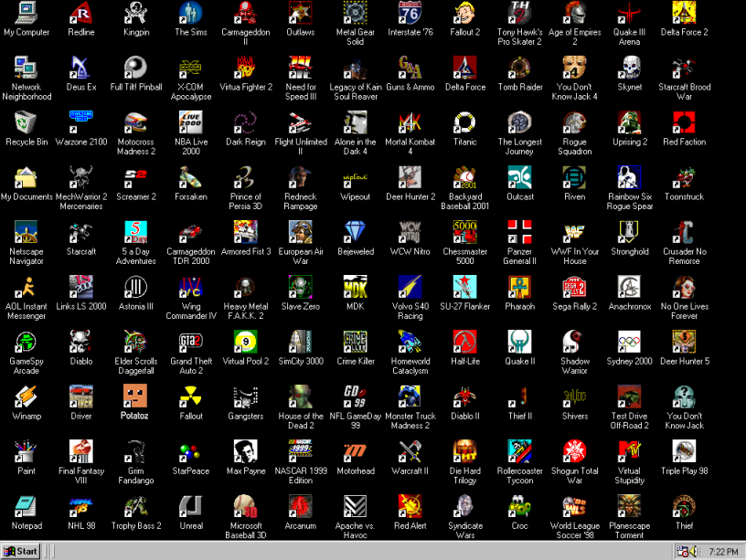
Task: Click the Bejeweled diamond icon
Action: tap(356, 232)
